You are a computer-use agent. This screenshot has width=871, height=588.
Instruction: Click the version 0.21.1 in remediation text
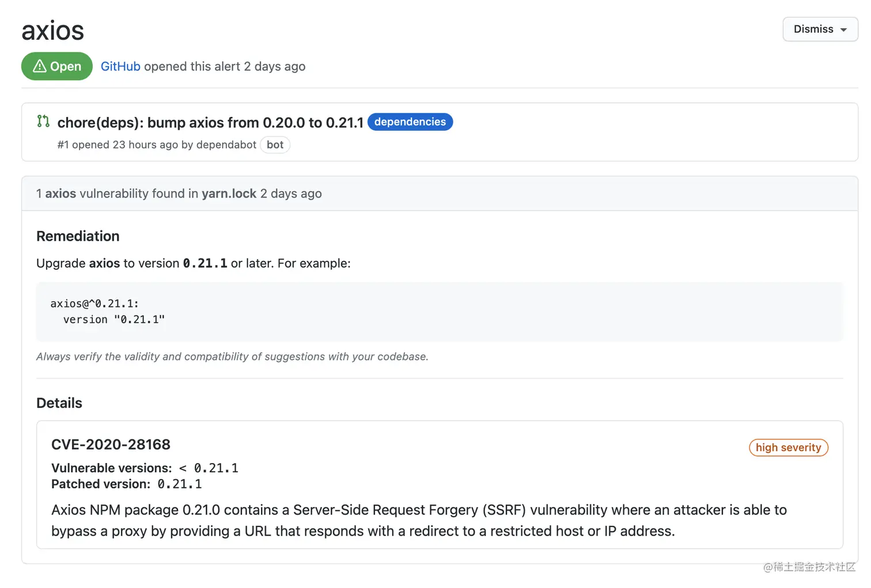tap(205, 263)
